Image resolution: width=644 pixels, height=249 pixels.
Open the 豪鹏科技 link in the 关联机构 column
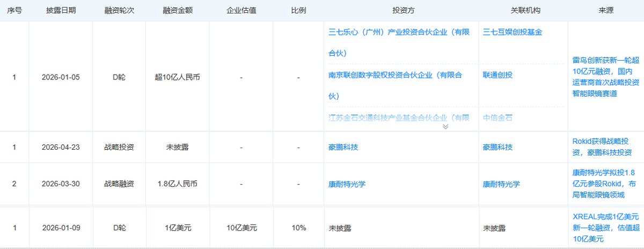[x=497, y=147]
